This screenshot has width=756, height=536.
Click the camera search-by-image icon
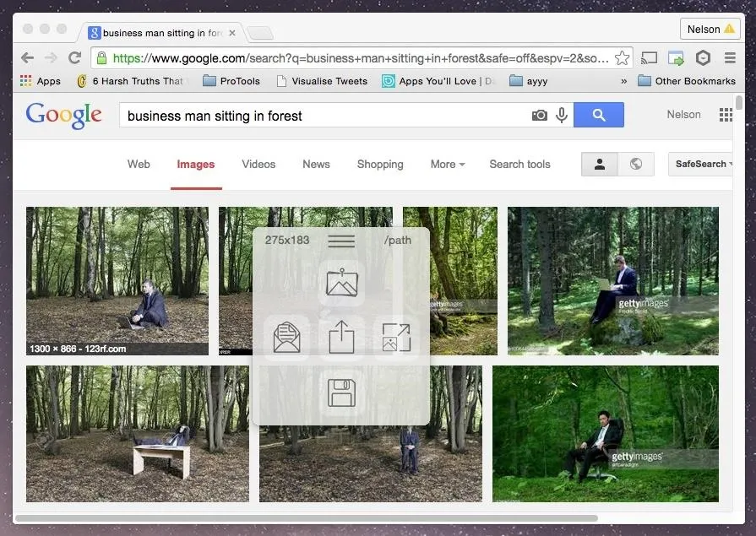[x=540, y=115]
